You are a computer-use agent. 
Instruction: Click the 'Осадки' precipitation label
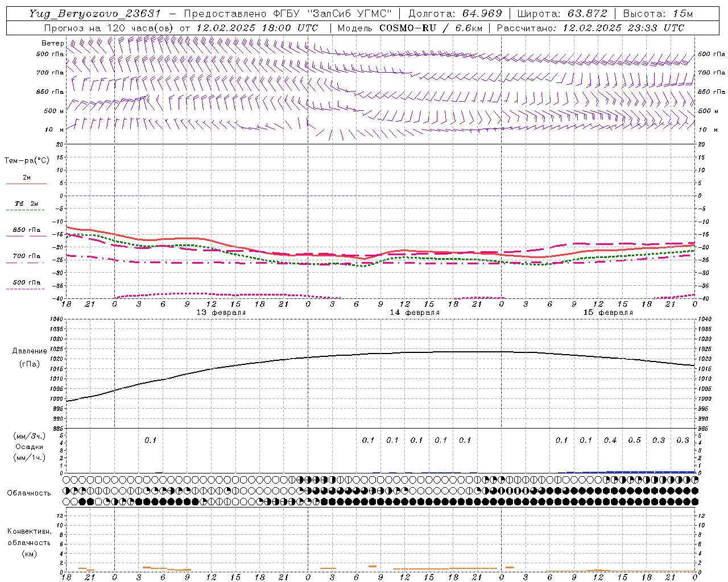(30, 447)
